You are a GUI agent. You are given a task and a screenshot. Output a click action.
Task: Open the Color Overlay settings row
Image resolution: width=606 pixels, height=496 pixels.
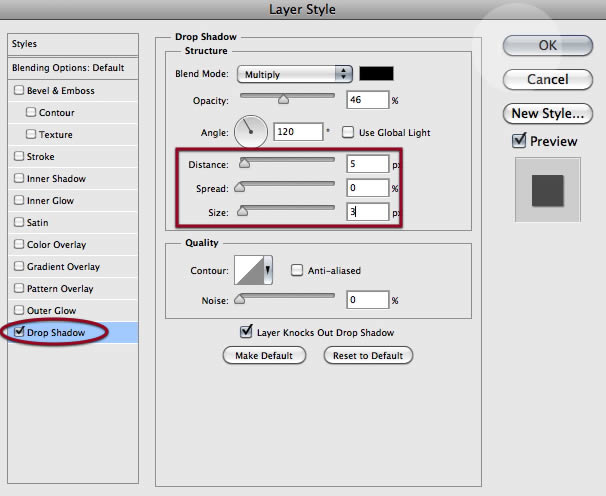tap(73, 245)
